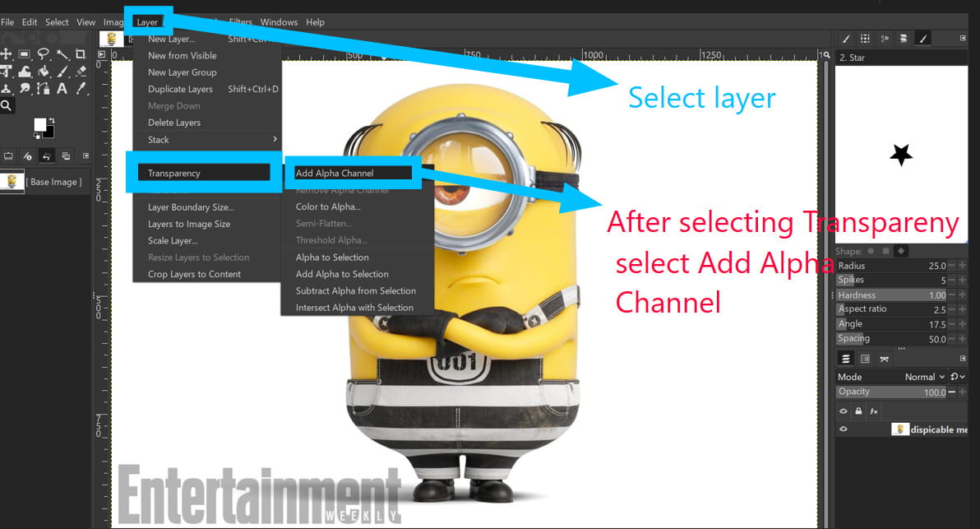
Task: Switch to the Layers tab
Action: click(846, 359)
